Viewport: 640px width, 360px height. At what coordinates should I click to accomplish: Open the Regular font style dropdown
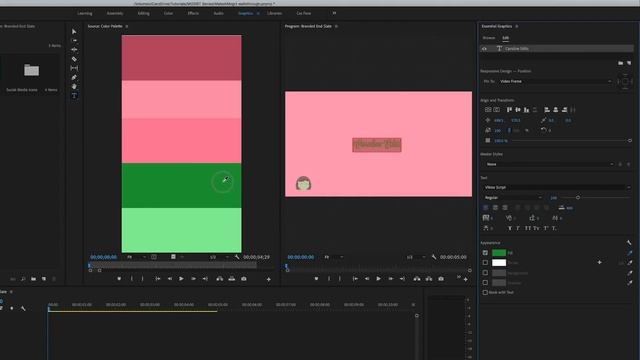point(513,198)
